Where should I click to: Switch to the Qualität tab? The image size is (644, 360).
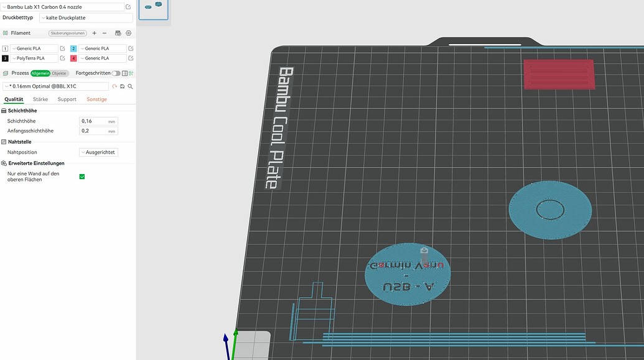[14, 99]
